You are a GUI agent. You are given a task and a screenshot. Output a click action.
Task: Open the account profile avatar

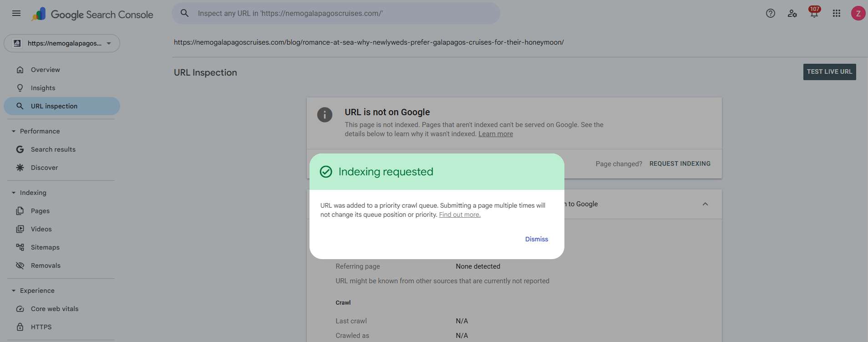[858, 13]
